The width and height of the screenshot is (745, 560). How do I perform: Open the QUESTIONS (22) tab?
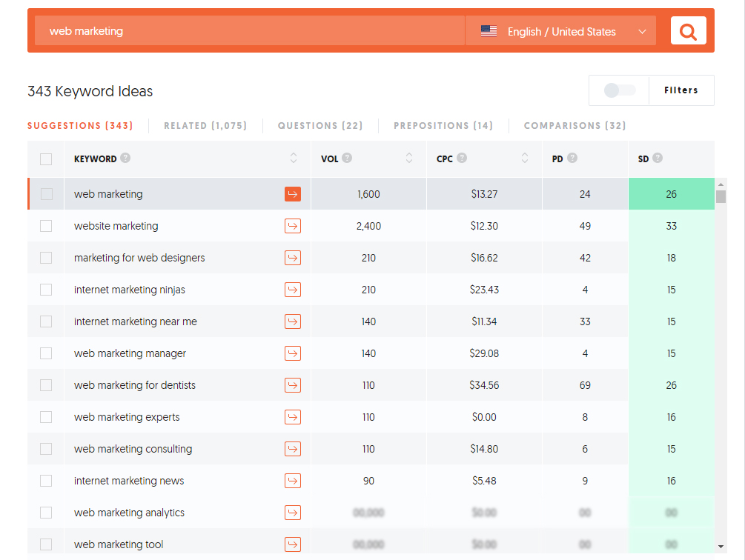(x=320, y=126)
